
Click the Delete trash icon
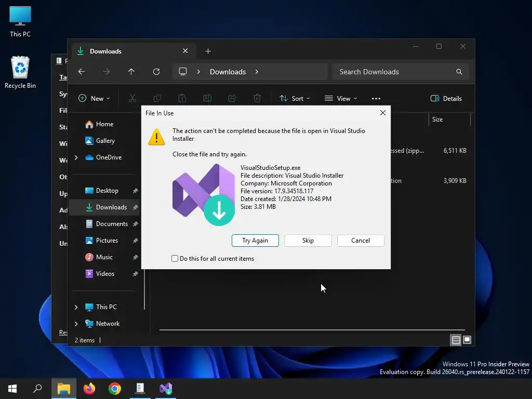257,98
